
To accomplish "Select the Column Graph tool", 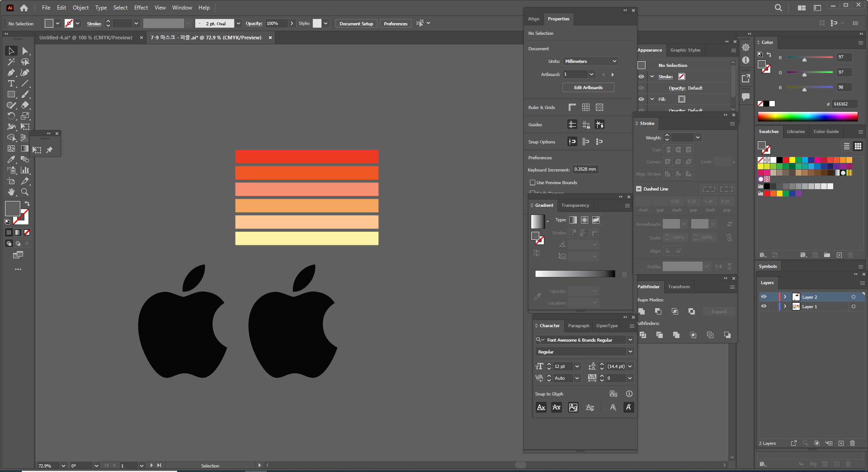I will coord(25,170).
